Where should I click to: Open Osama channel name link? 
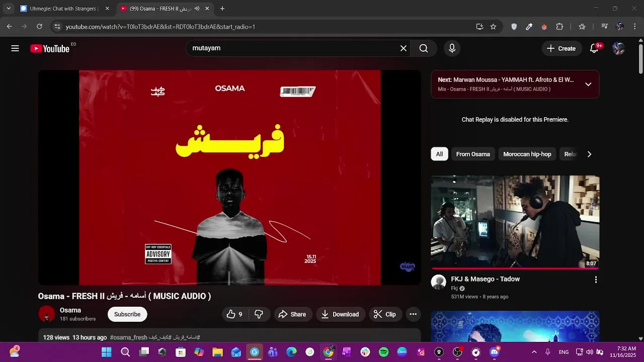[70, 310]
